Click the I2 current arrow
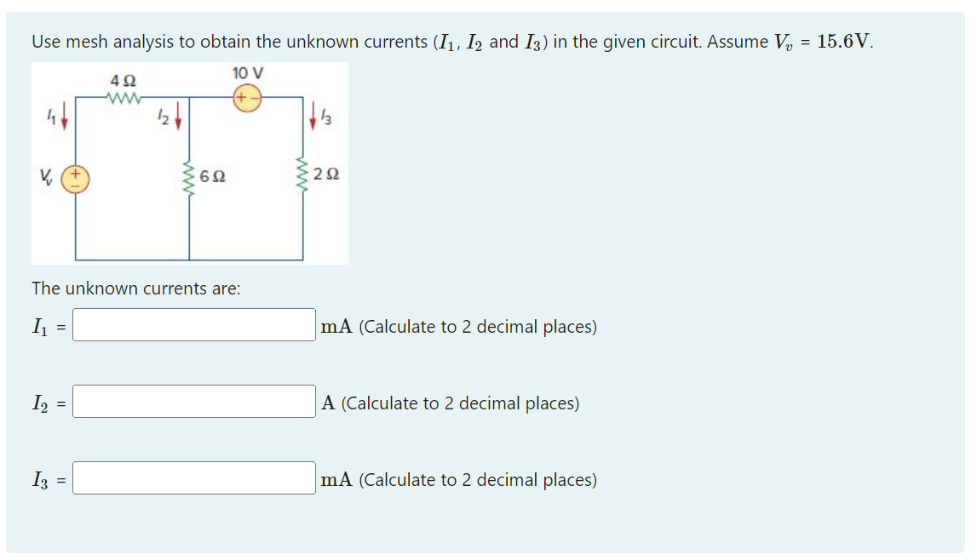Screen dimensions: 977x560 (178, 115)
